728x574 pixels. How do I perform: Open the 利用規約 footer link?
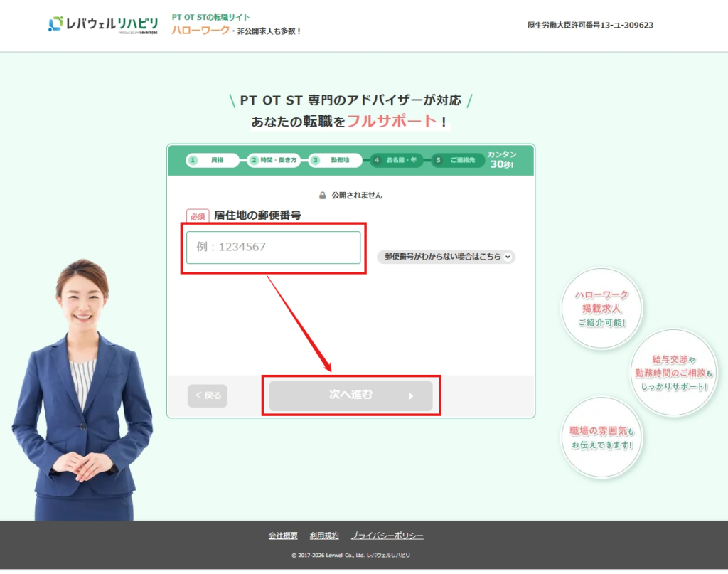tap(324, 536)
